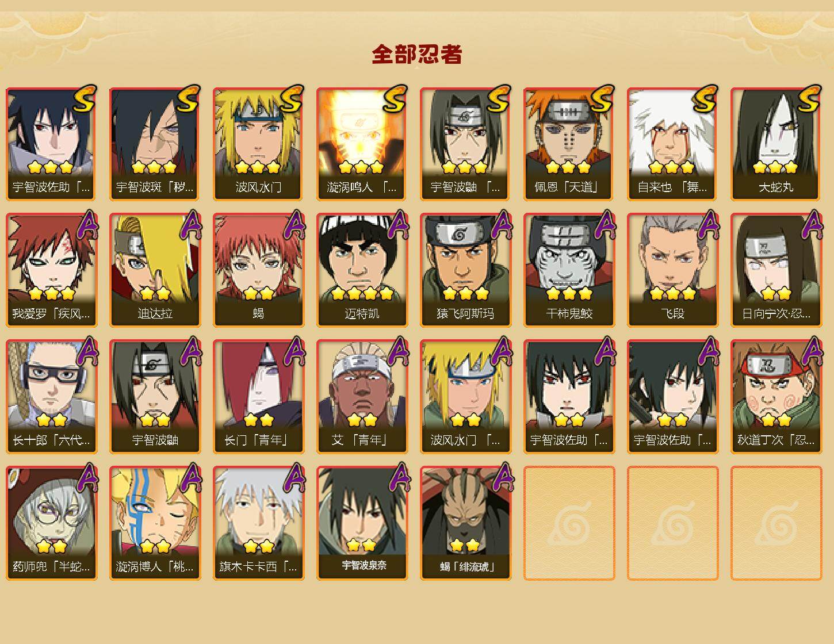Open the 迈特凯 ninja card

click(362, 270)
